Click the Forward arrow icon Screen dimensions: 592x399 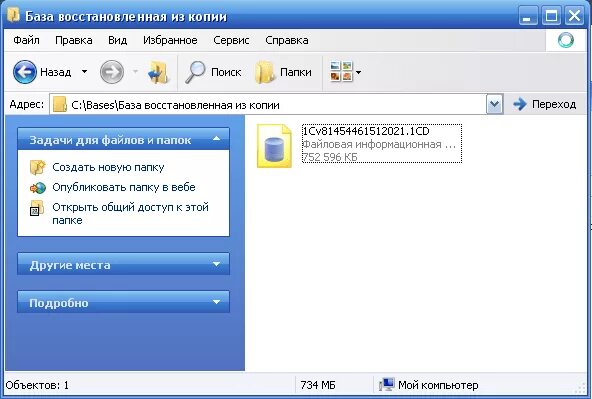pos(112,72)
